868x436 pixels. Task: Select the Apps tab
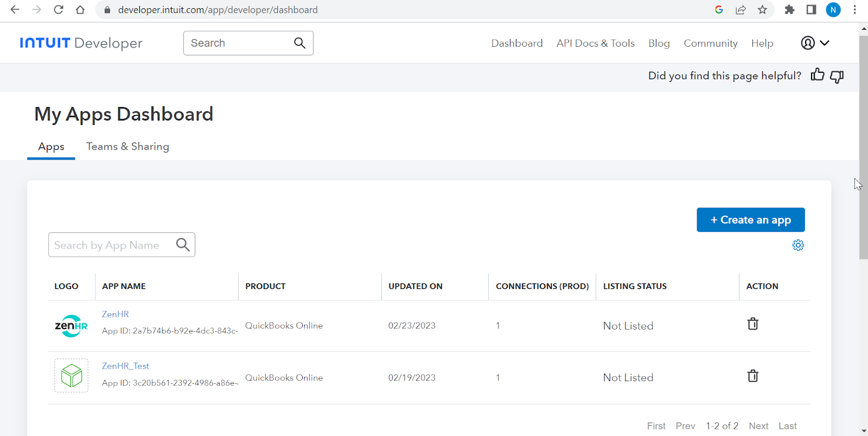[x=51, y=147]
